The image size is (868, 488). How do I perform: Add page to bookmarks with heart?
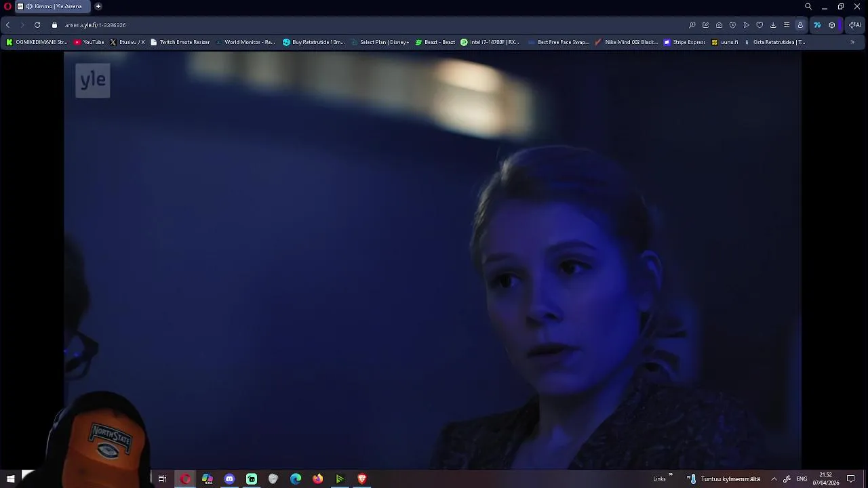click(759, 25)
